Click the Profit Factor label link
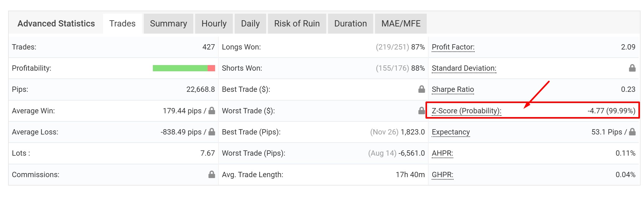The height and width of the screenshot is (198, 644). click(x=453, y=47)
